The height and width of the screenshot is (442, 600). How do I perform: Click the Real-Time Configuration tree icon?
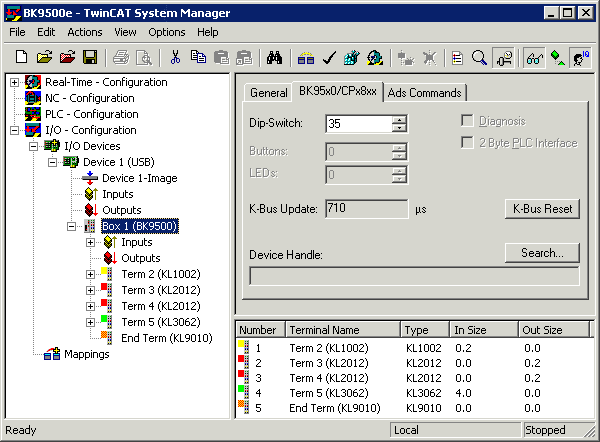(33, 82)
